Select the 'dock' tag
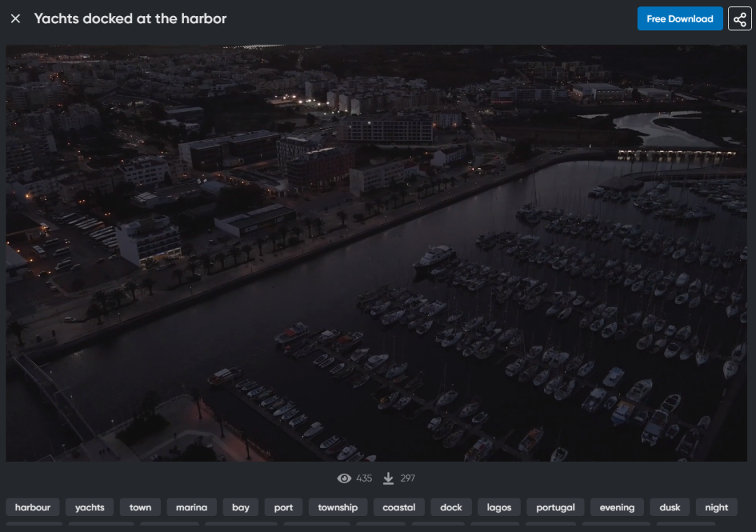Image resolution: width=756 pixels, height=532 pixels. (451, 507)
